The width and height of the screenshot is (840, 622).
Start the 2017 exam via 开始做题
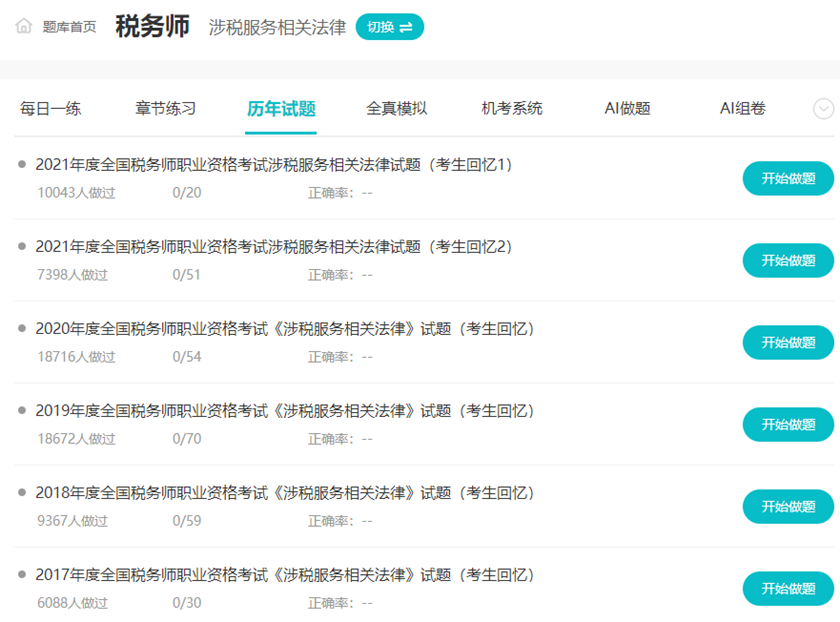click(787, 589)
